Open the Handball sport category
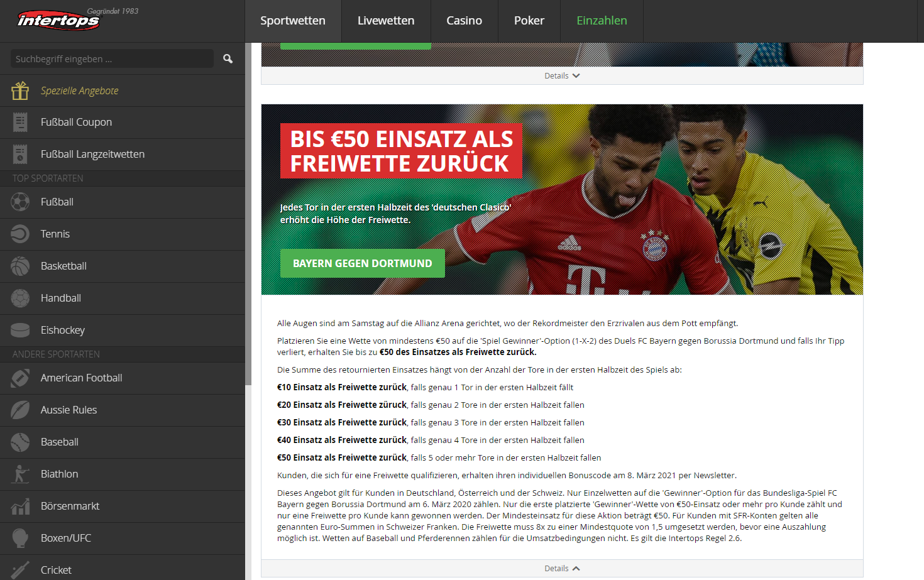Screen dimensions: 924x580 click(x=122, y=298)
